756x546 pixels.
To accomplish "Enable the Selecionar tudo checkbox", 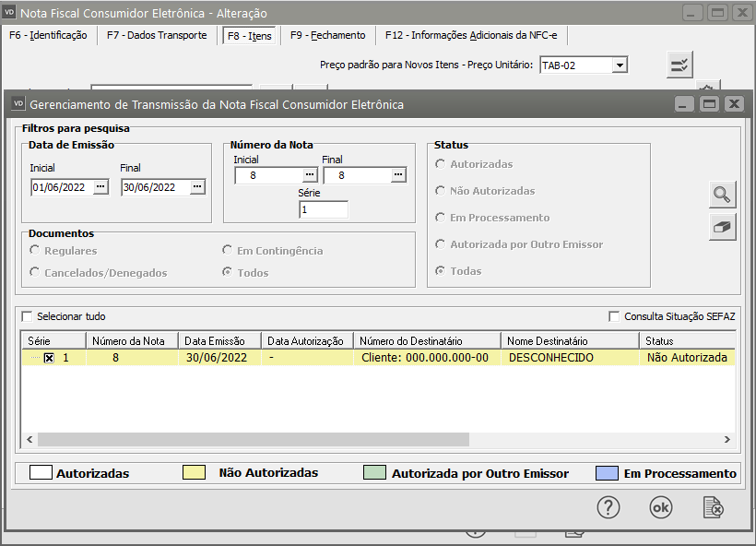I will (x=27, y=316).
